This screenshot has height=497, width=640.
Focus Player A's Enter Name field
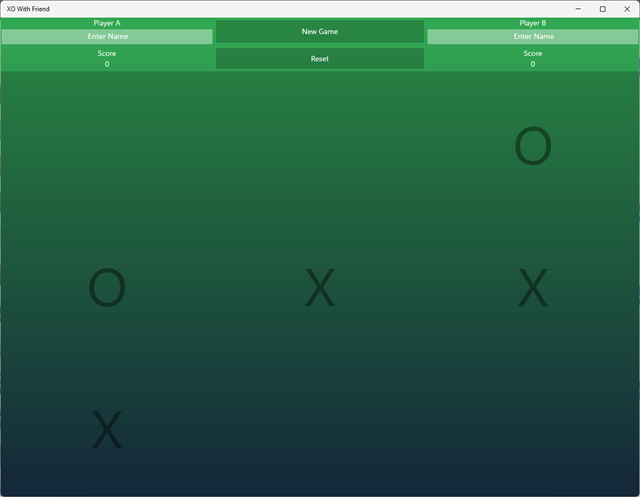click(x=107, y=36)
